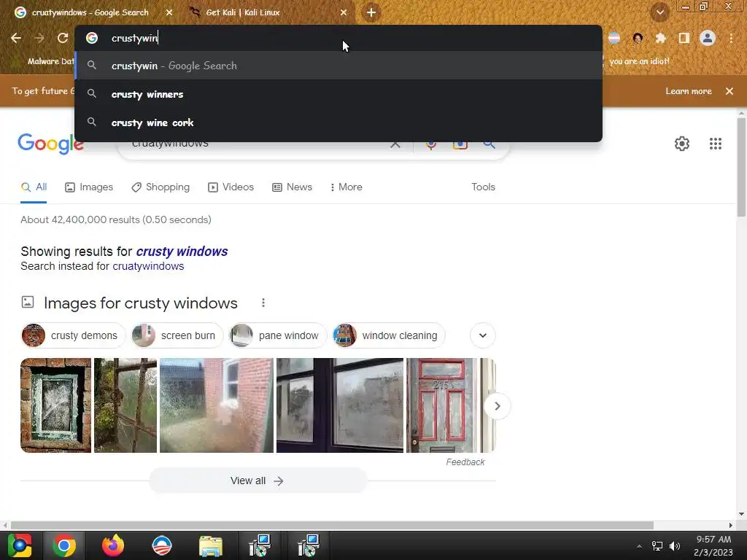Image resolution: width=747 pixels, height=560 pixels.
Task: Follow the crusty windows corrected link
Action: tap(182, 252)
